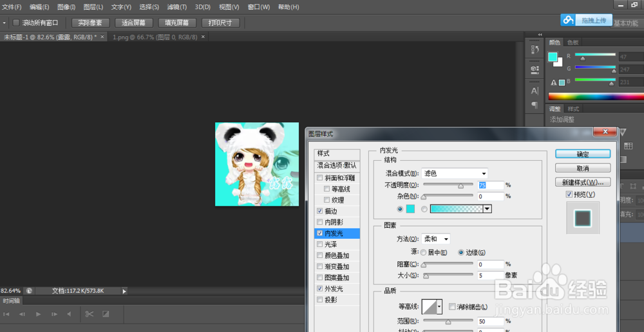This screenshot has height=332, width=644.
Task: Click the scissors split-at-playhead icon
Action: (x=90, y=314)
